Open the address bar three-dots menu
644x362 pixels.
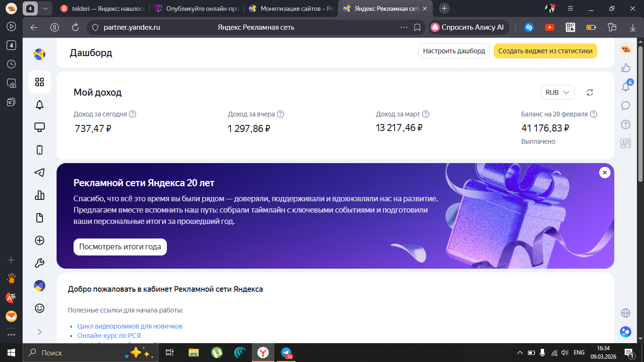[404, 27]
